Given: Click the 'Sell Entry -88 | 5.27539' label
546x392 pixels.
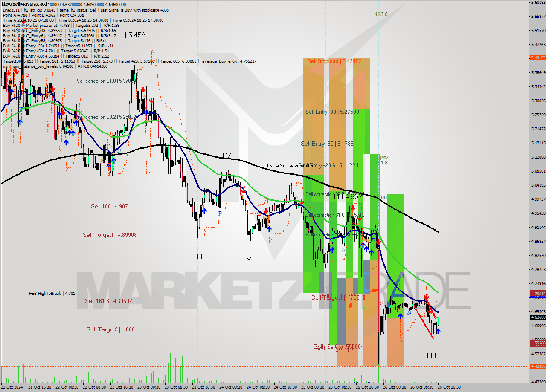Looking at the screenshot, I should [x=332, y=112].
